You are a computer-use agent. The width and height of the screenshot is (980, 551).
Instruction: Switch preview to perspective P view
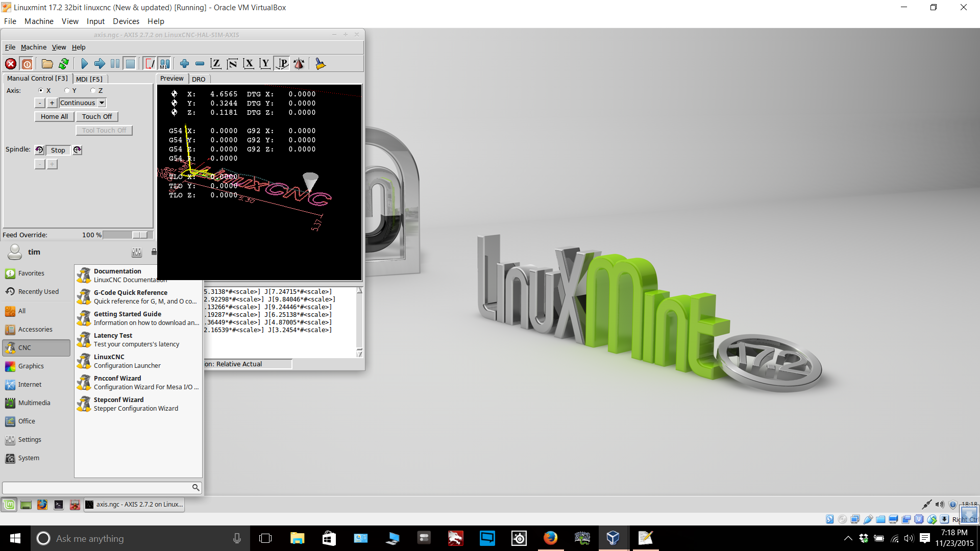coord(282,64)
